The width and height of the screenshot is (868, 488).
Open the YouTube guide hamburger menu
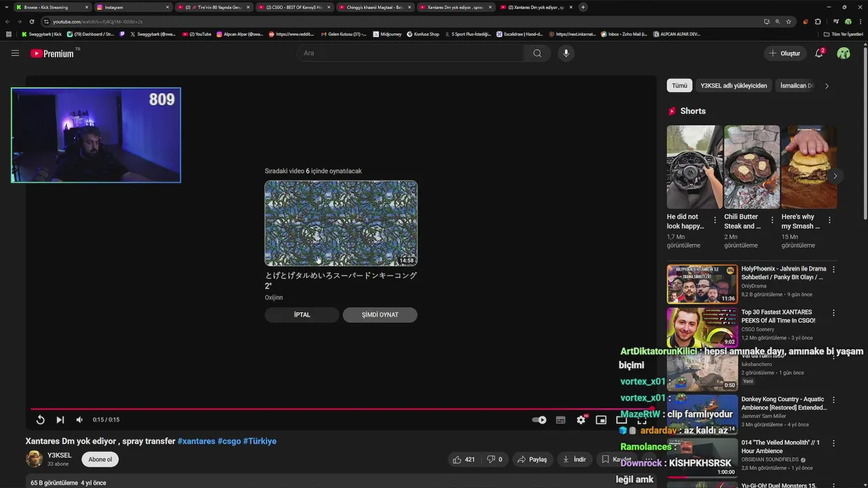tap(15, 53)
